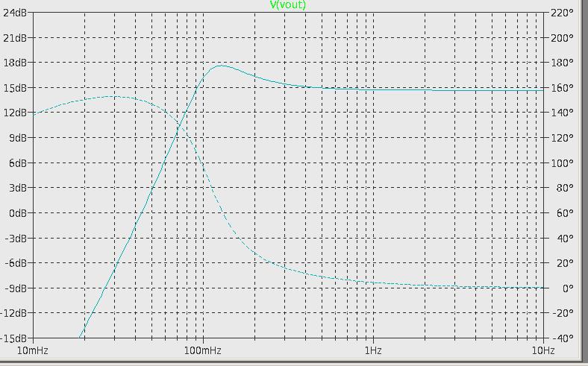Click the 6dB magnitude axis label
Viewport: 588px width, 366px height.
(x=18, y=163)
